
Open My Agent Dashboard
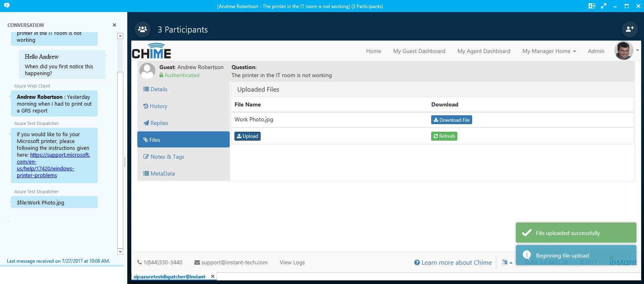pos(484,51)
